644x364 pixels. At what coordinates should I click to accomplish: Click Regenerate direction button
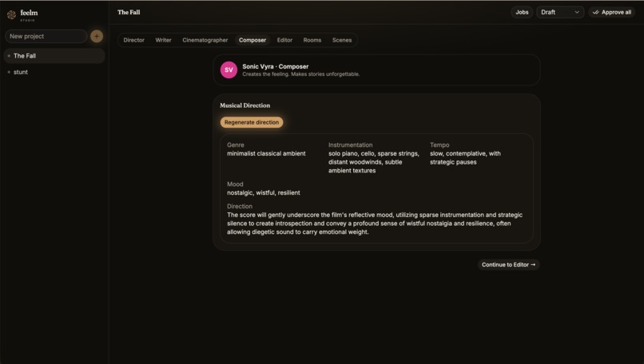[x=252, y=122]
